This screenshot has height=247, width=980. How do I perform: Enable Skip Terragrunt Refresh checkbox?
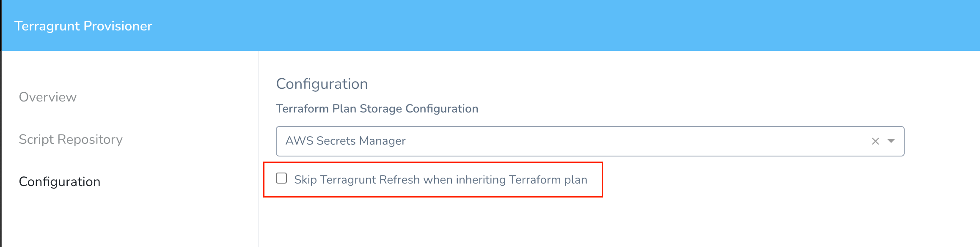tap(281, 178)
